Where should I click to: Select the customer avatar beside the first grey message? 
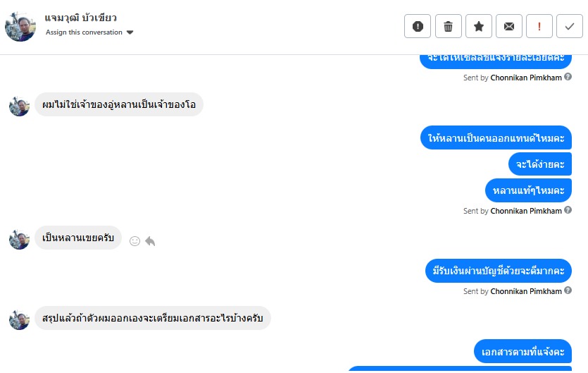click(19, 106)
